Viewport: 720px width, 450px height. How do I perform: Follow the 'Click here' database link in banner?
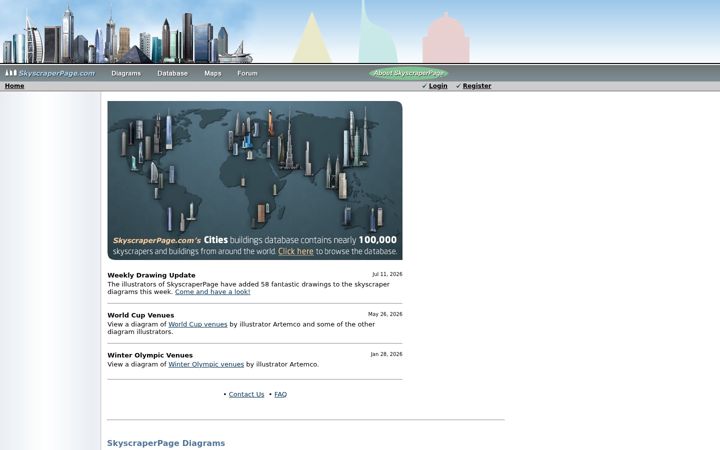click(x=296, y=251)
